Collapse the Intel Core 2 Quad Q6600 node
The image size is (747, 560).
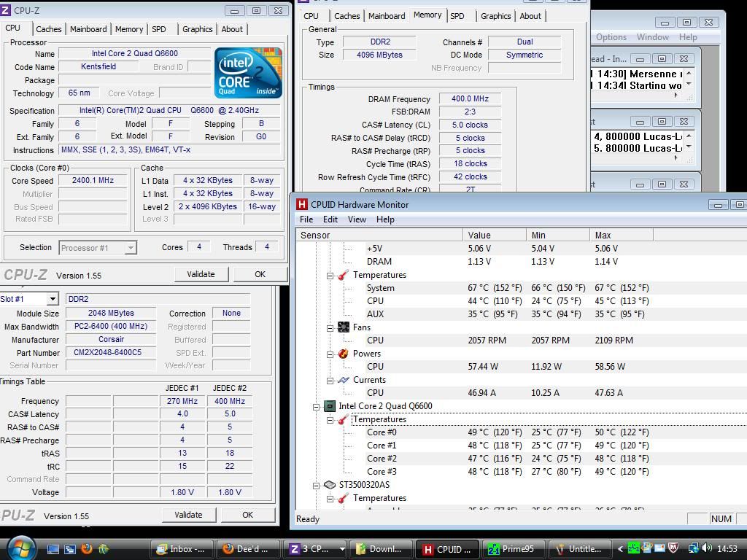click(316, 407)
